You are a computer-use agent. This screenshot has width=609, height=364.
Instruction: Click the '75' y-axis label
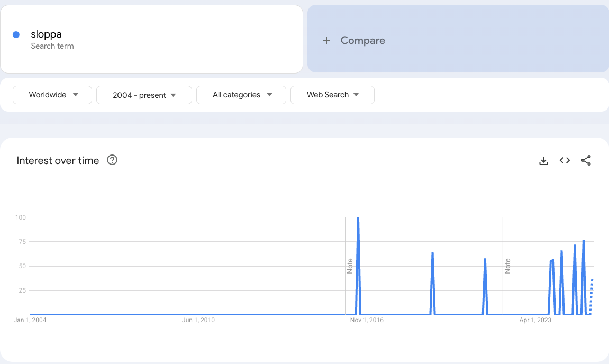[x=22, y=242]
